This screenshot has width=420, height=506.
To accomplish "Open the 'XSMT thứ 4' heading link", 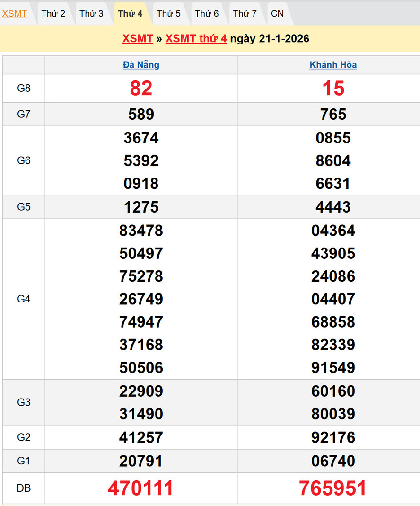I will pyautogui.click(x=196, y=39).
